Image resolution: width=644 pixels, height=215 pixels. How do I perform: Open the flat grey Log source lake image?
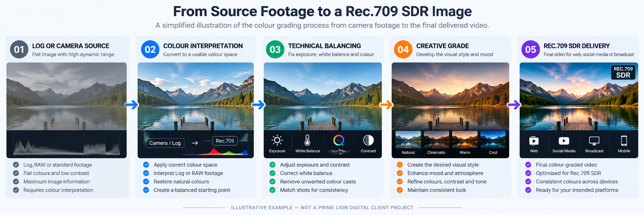pos(67,96)
